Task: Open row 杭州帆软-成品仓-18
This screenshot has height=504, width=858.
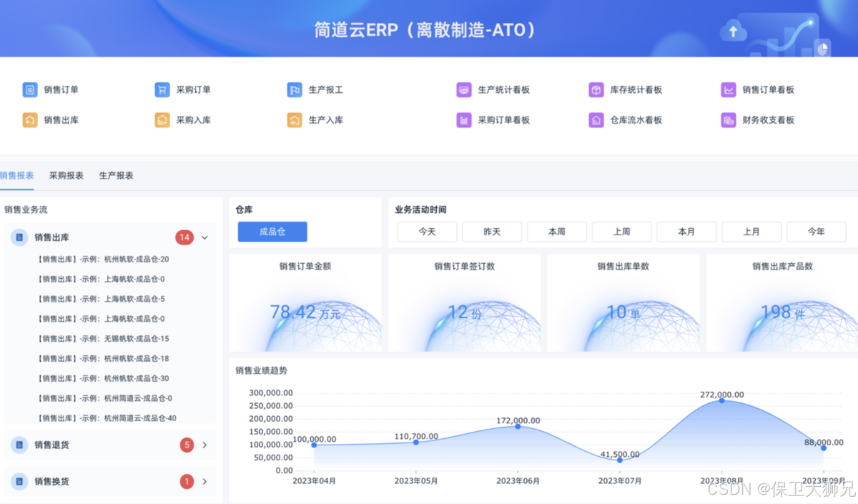Action: [103, 359]
